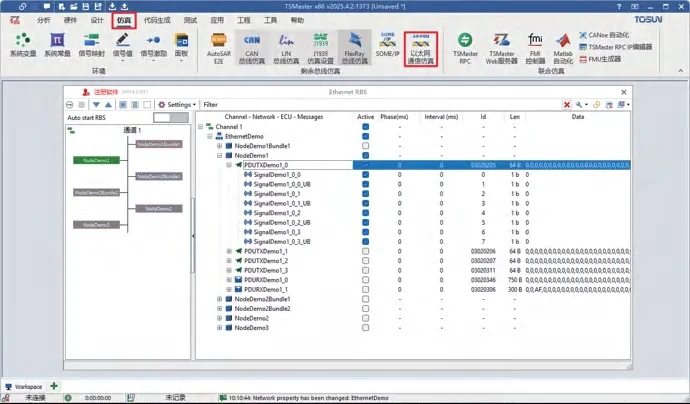Open the Settings dropdown

point(177,105)
